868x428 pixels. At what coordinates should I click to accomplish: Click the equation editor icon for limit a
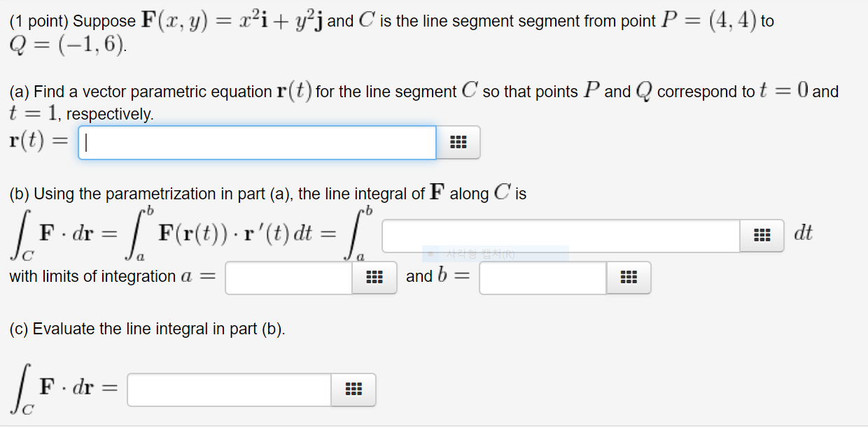point(374,278)
